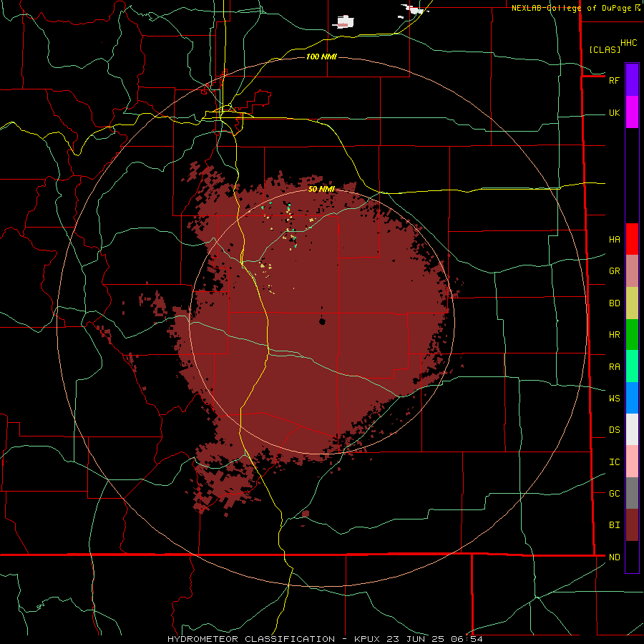Select the blue WS wet snow swatch
Image resolution: width=644 pixels, height=644 pixels.
[x=632, y=398]
